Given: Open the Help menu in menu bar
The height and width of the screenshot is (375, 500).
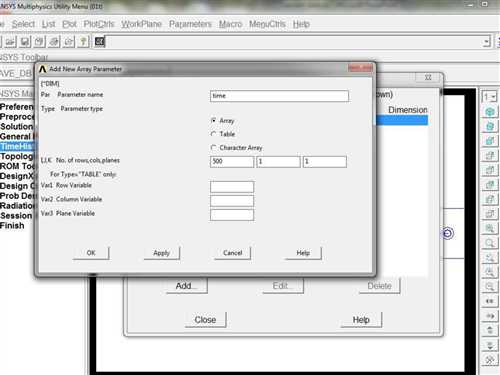Looking at the screenshot, I should pos(301,24).
